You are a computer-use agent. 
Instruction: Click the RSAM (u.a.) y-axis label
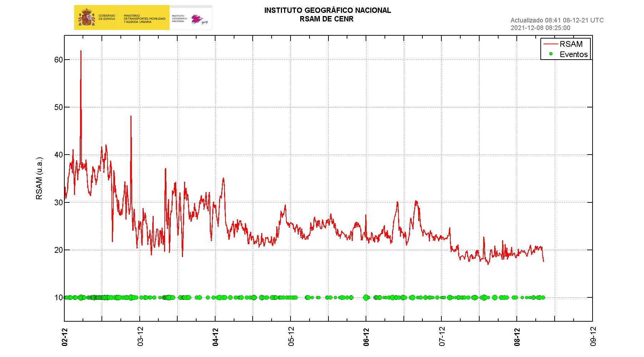pos(39,178)
